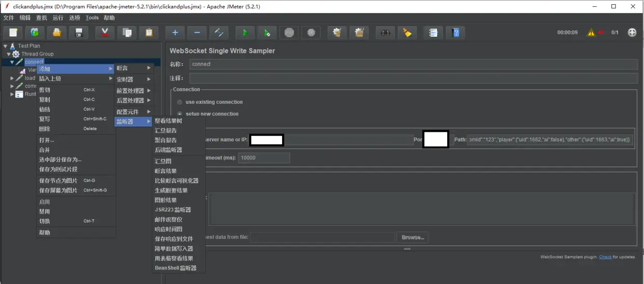This screenshot has width=644, height=284.
Task: Click the Stop test toolbar icon
Action: (289, 33)
